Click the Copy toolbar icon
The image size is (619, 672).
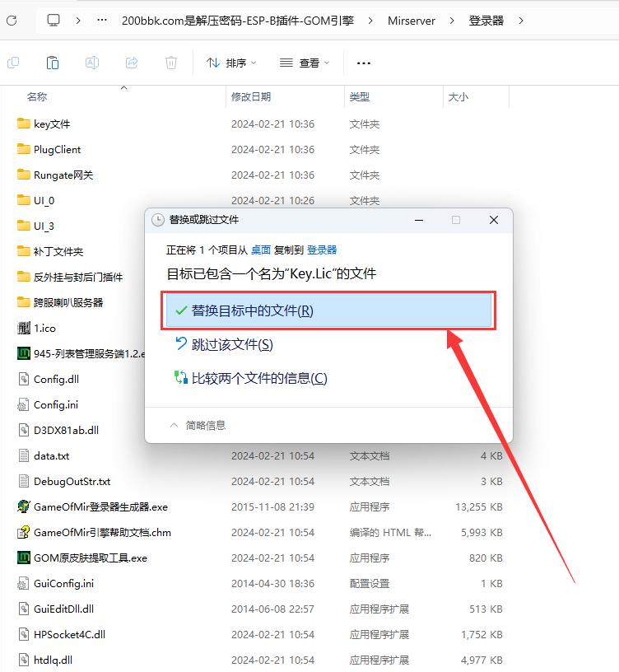13,63
